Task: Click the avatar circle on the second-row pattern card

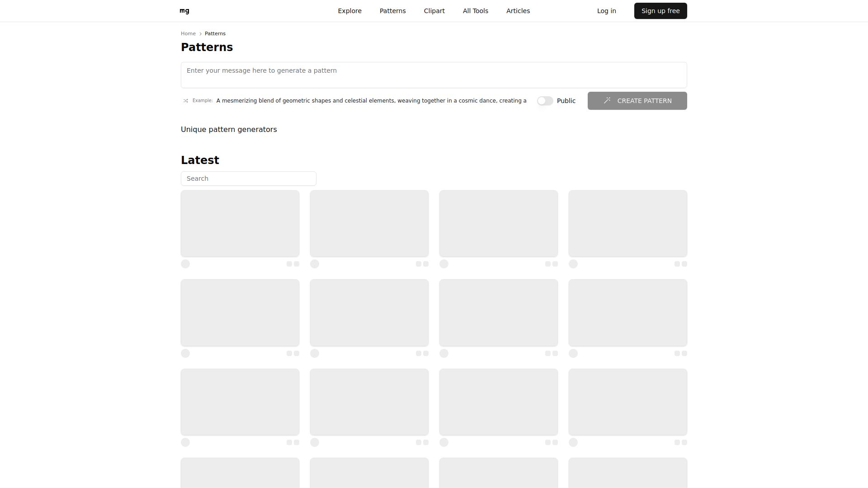Action: 185,353
